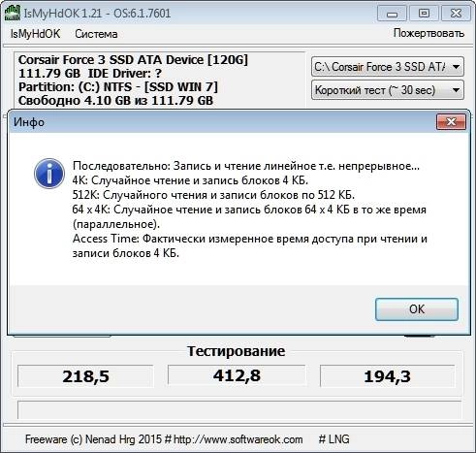Open the IsMyHdOK menu
Screen dimensions: 476x453
[x=35, y=34]
